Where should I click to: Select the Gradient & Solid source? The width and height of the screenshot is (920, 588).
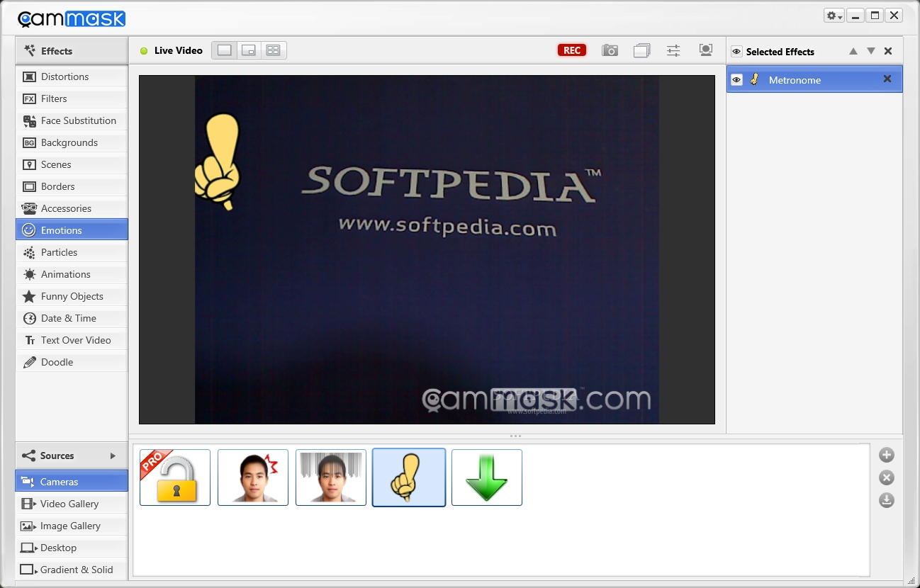click(72, 570)
